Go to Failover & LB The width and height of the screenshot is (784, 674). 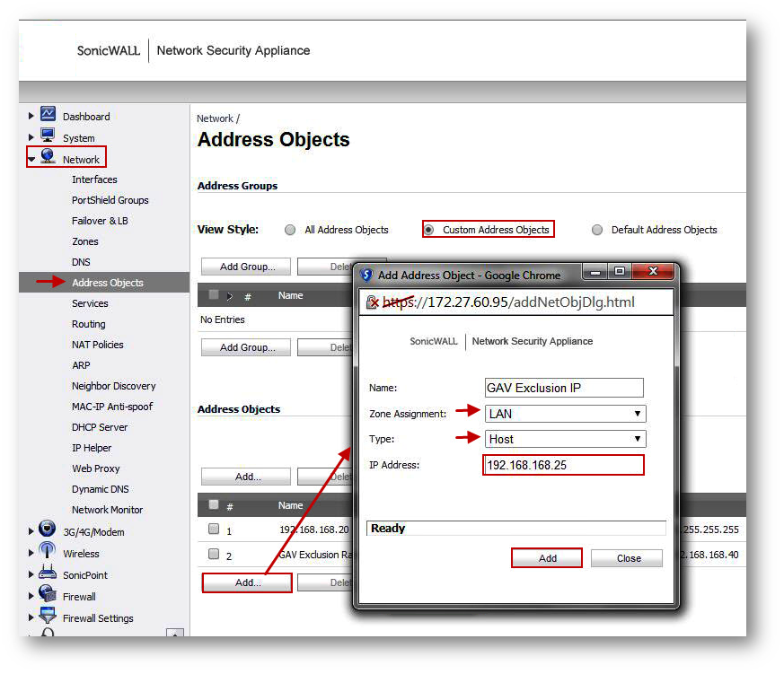point(100,221)
